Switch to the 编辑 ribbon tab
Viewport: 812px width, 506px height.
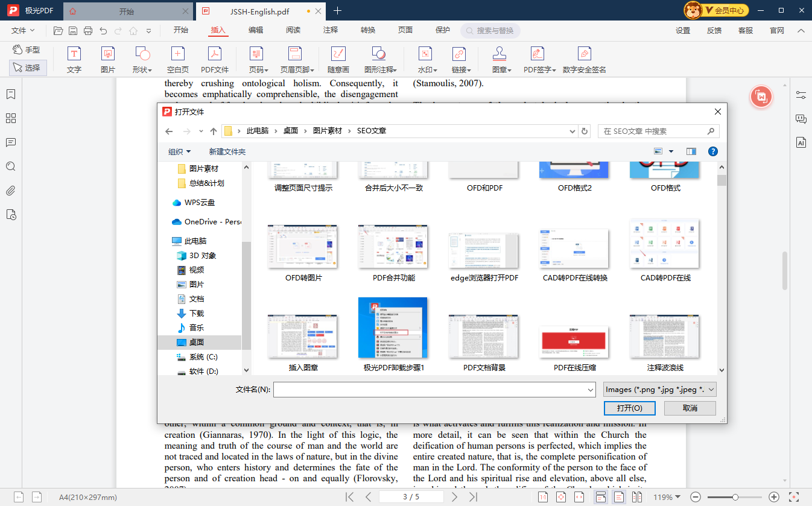pyautogui.click(x=255, y=30)
